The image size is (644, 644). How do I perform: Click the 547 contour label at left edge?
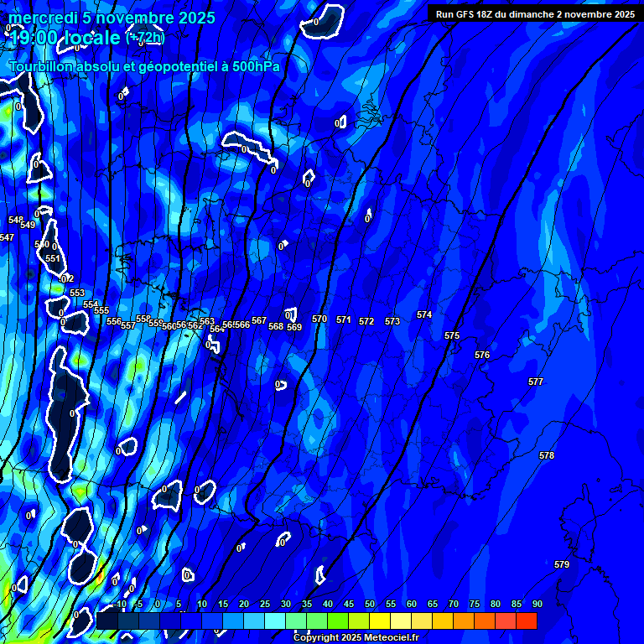[7, 238]
